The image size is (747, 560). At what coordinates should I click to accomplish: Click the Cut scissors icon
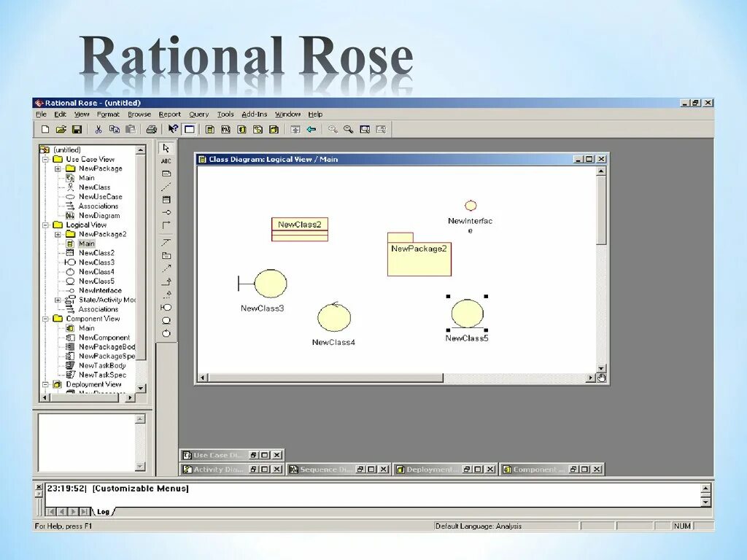tap(98, 129)
